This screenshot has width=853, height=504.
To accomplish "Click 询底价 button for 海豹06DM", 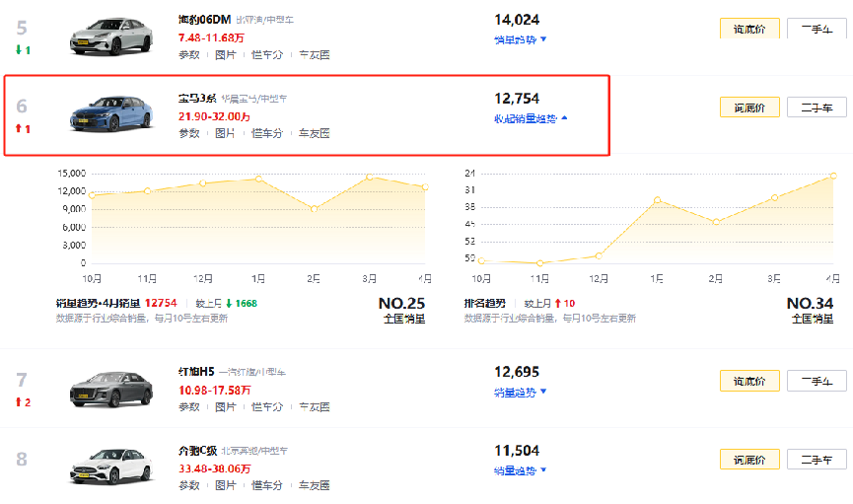I will 749,29.
